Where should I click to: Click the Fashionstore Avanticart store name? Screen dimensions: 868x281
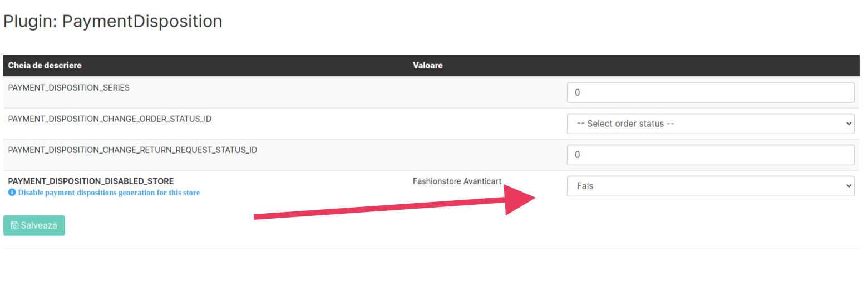457,181
